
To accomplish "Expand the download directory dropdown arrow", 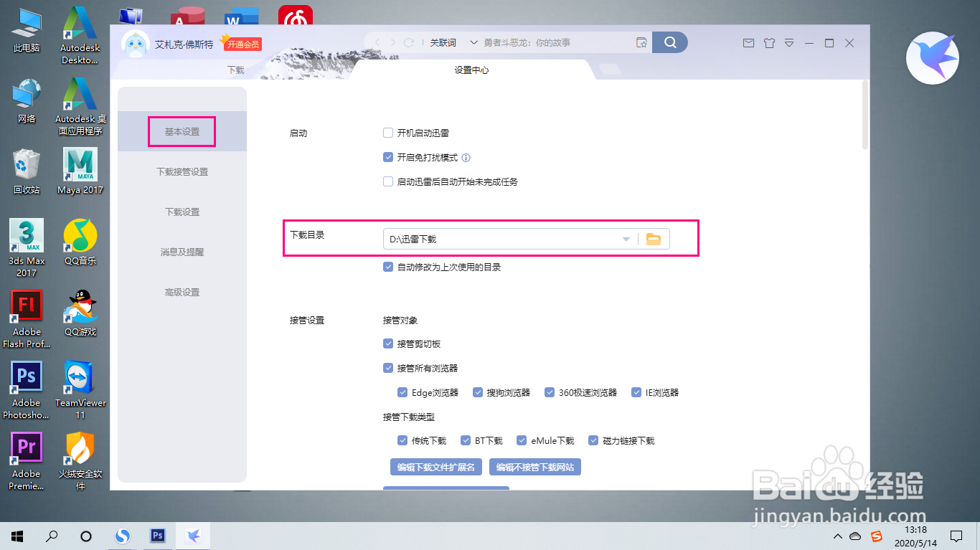I will (626, 239).
